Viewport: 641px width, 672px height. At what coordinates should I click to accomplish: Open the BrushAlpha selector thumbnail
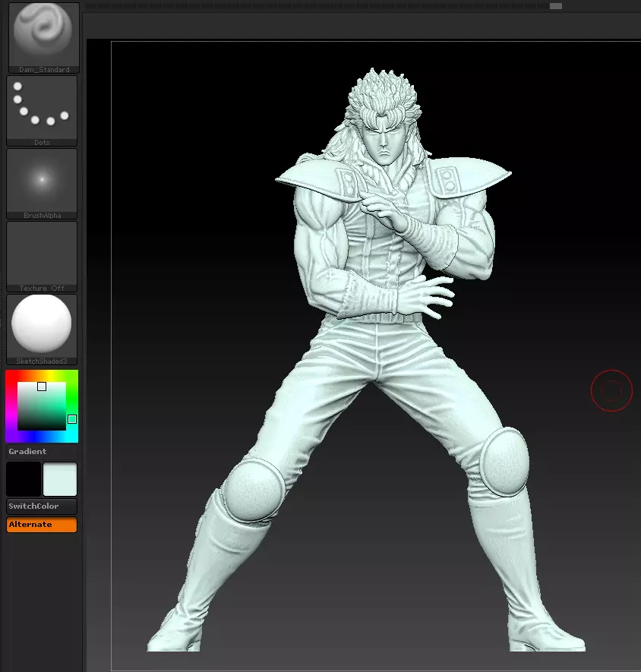42,184
